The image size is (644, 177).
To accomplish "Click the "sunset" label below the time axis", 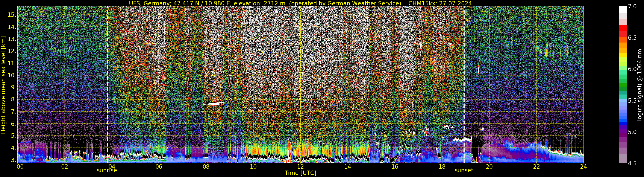I will [464, 171].
